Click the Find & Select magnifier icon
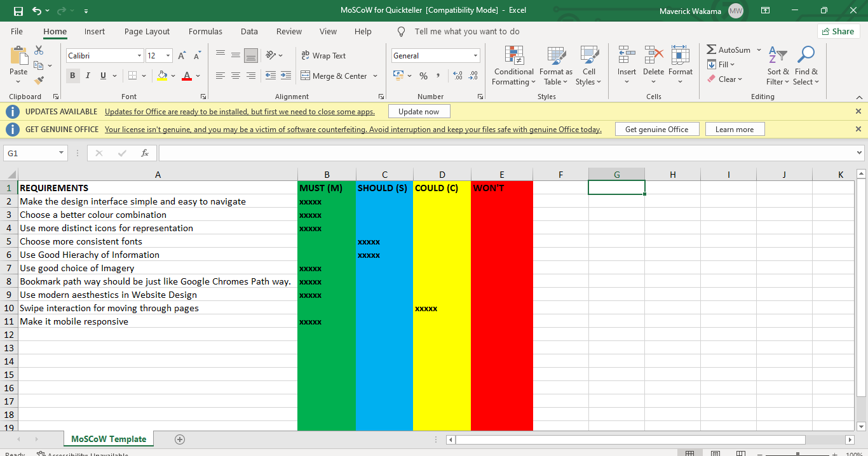This screenshot has width=868, height=456. [x=806, y=55]
